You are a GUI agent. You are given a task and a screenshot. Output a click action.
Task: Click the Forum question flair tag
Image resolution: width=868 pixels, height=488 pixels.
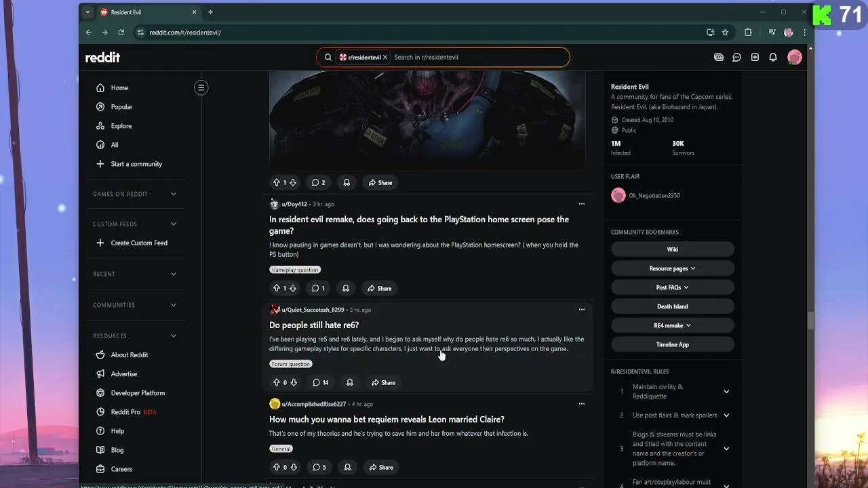coord(290,364)
